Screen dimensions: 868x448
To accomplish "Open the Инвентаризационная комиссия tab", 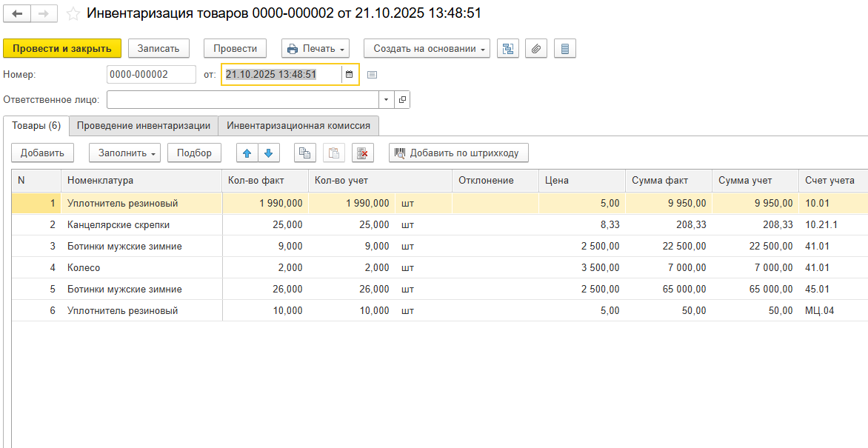I will click(299, 126).
